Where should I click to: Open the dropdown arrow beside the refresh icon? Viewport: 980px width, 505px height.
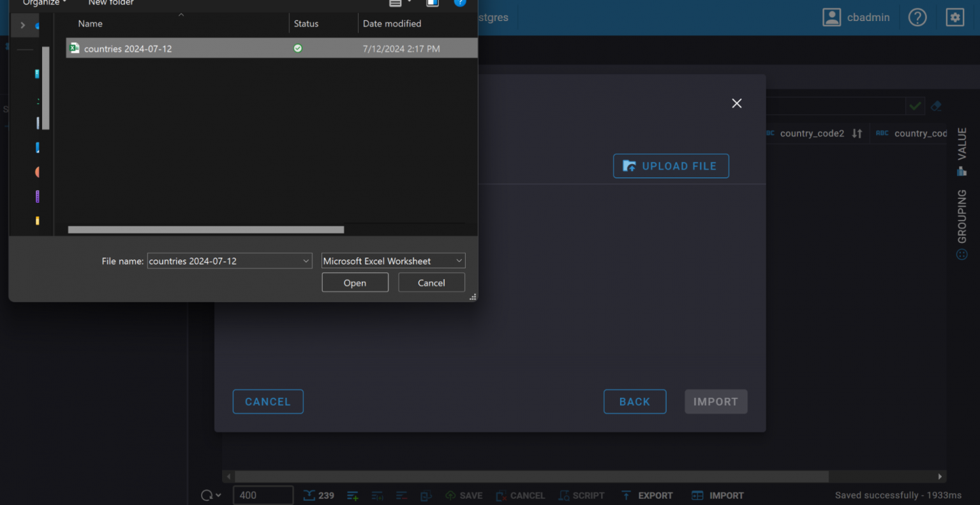click(219, 495)
